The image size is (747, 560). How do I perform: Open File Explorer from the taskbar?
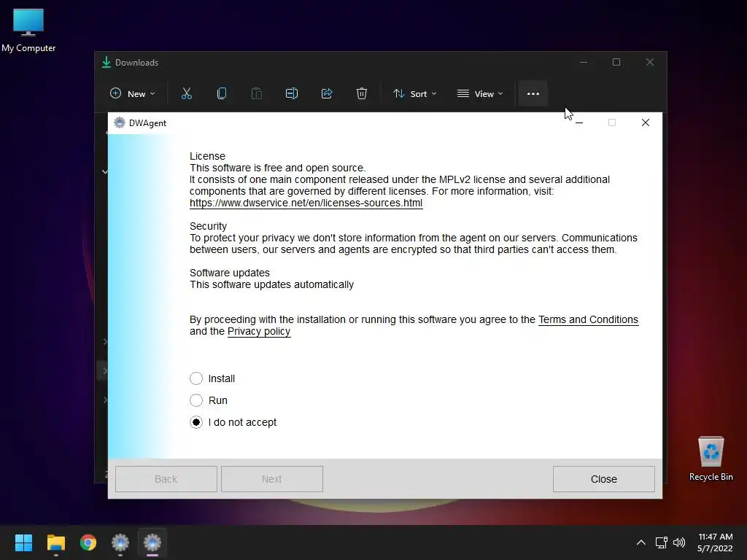[x=55, y=542]
